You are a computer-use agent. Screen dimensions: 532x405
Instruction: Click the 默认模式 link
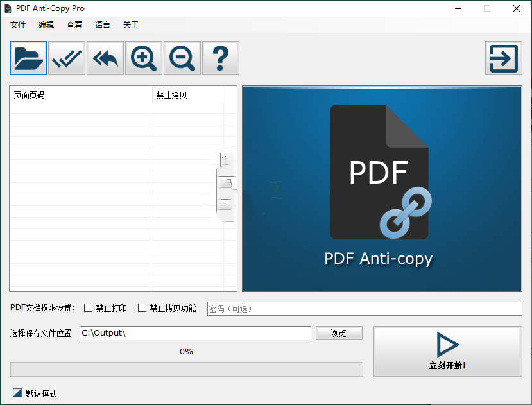point(42,393)
